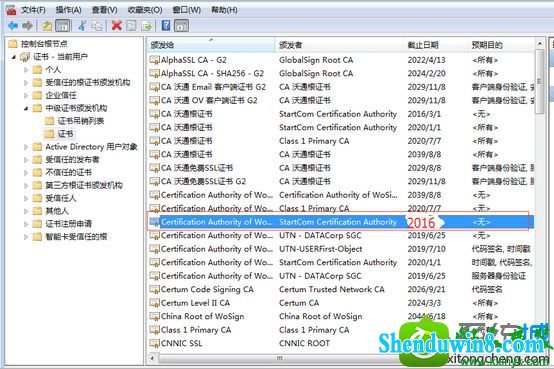Open Properties via toolbar icon
Viewport: 554px width, 369px height.
[x=131, y=25]
